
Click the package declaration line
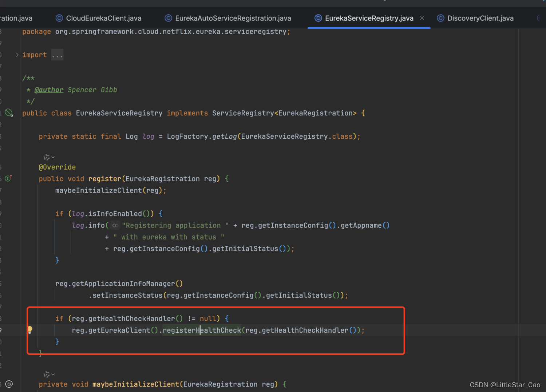pos(157,32)
